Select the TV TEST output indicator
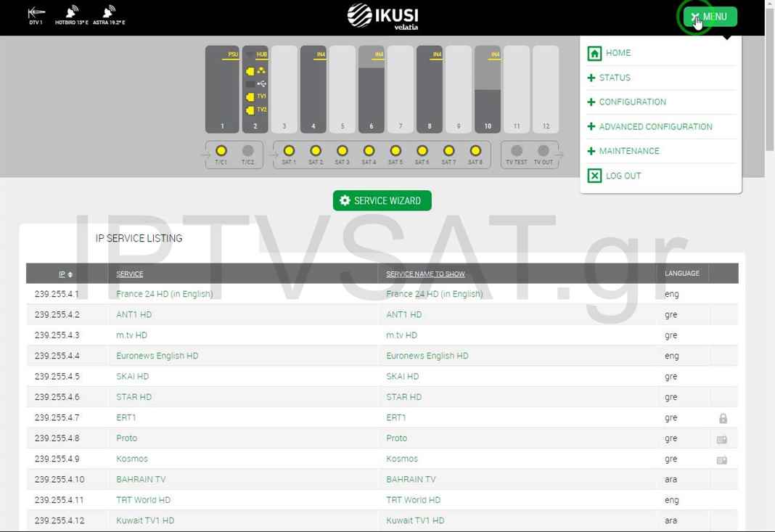 pos(517,151)
